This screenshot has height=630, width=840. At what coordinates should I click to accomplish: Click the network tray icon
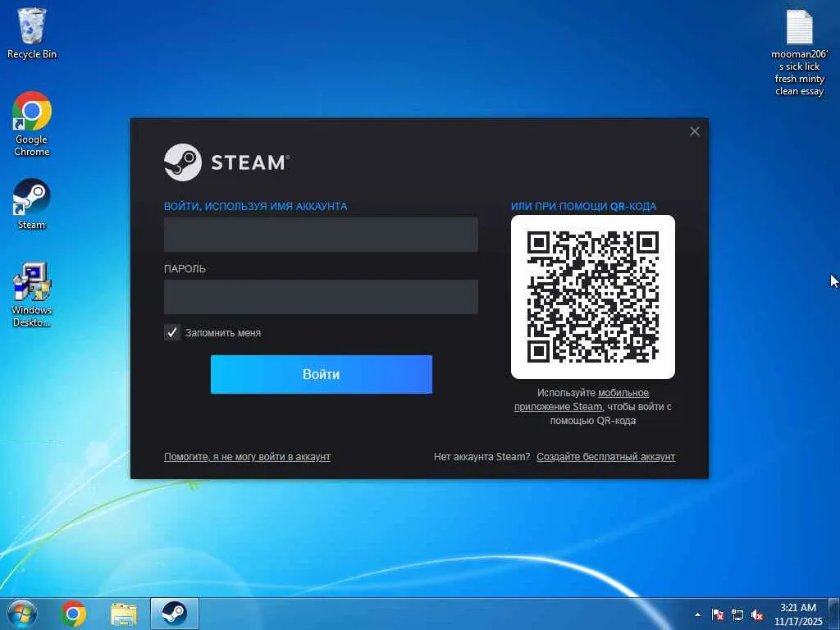point(737,614)
